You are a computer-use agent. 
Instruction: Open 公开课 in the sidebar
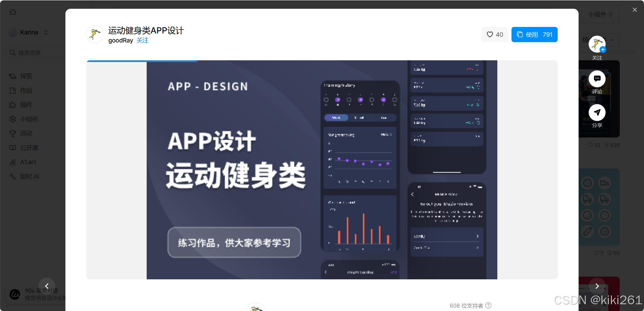(29, 148)
